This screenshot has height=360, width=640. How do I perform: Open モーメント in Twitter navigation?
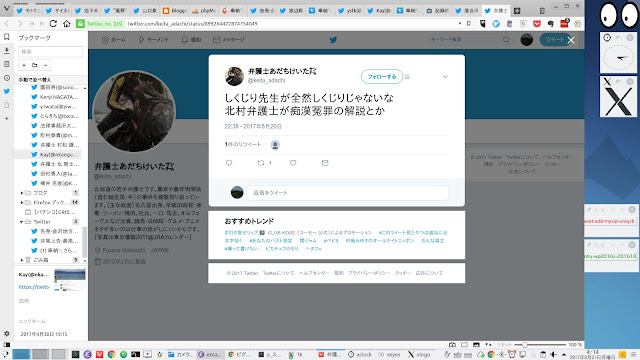click(x=153, y=40)
